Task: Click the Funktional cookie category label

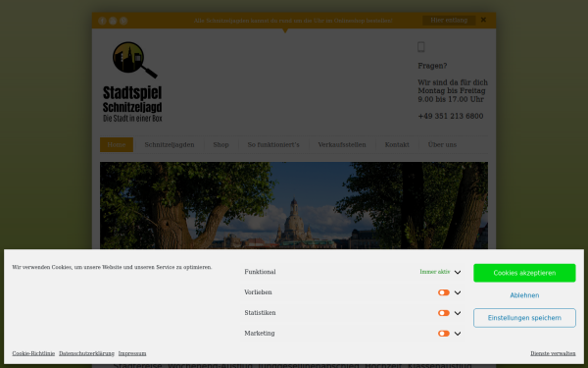Action: pyautogui.click(x=260, y=272)
